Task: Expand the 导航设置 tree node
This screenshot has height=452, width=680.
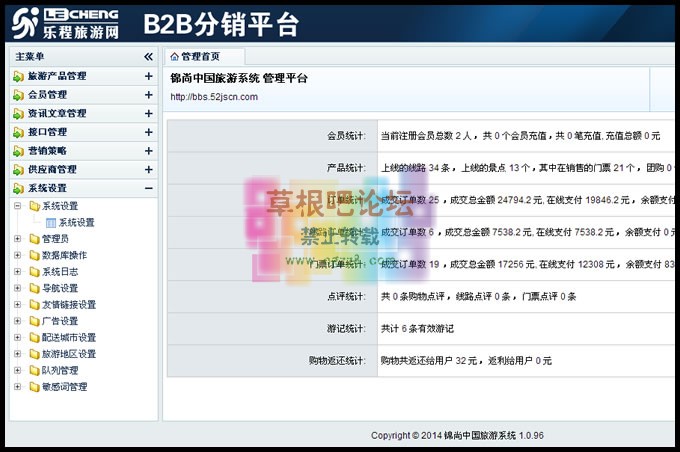Action: point(17,288)
